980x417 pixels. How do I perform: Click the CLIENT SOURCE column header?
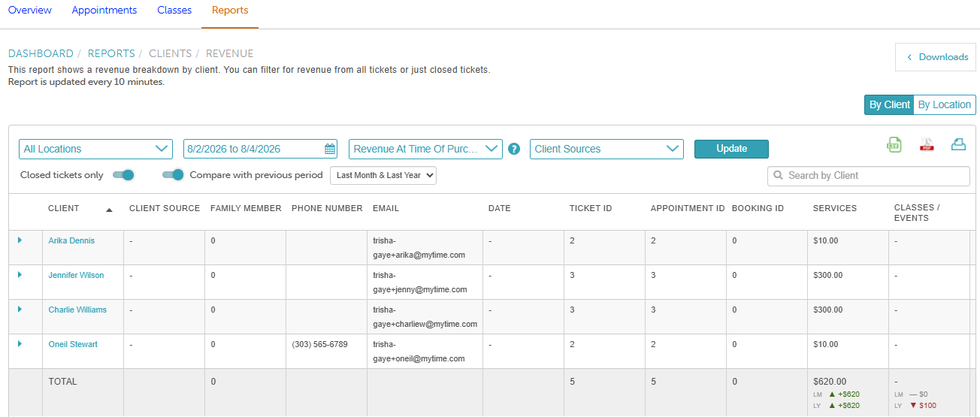point(165,208)
